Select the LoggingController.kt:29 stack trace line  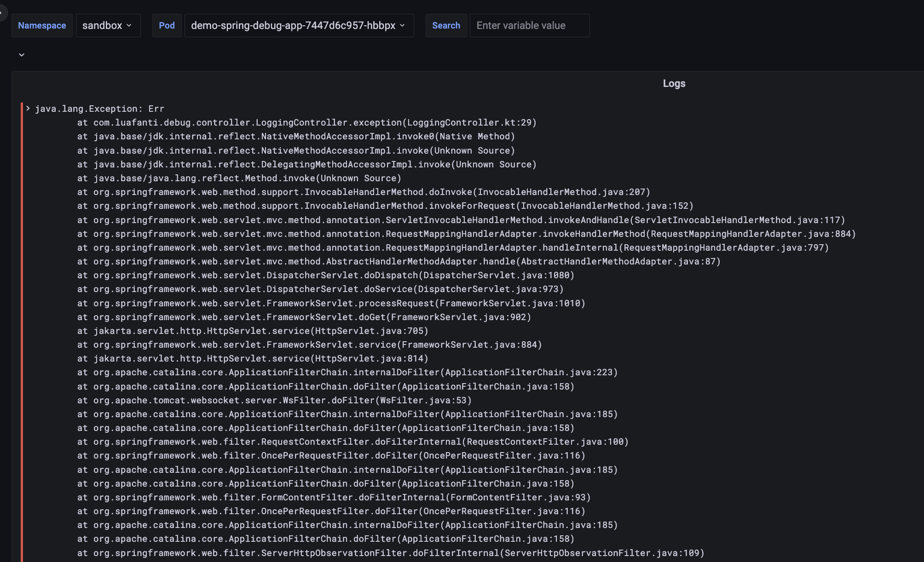click(306, 123)
